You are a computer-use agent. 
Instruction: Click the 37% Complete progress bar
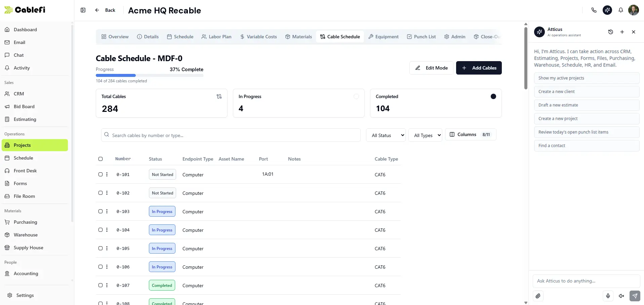(x=150, y=76)
